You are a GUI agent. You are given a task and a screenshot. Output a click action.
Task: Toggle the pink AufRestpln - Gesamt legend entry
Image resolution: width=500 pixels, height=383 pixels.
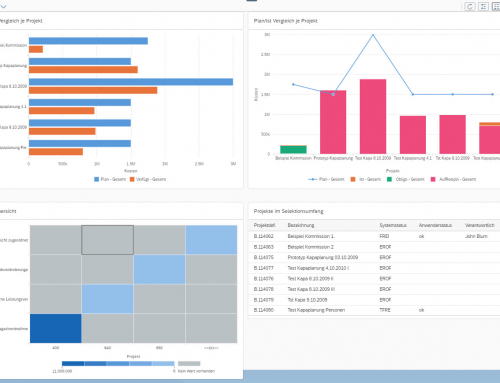pos(453,179)
